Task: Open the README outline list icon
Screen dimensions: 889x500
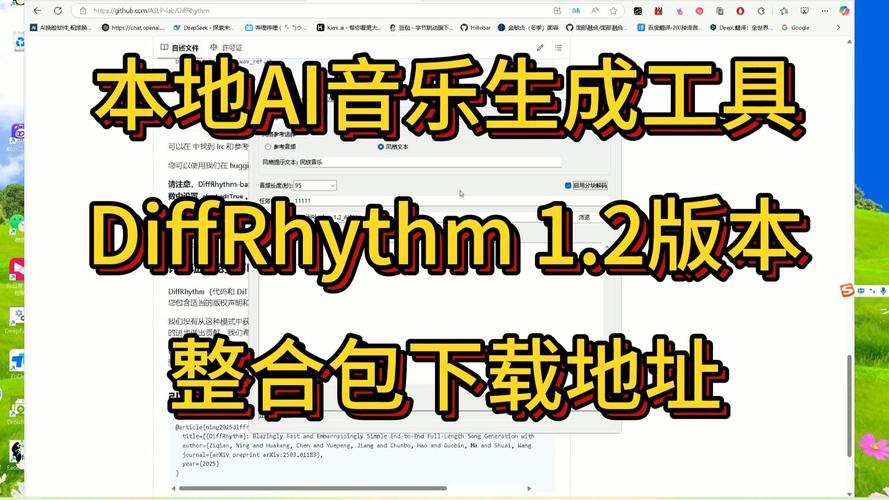Action: [x=558, y=48]
